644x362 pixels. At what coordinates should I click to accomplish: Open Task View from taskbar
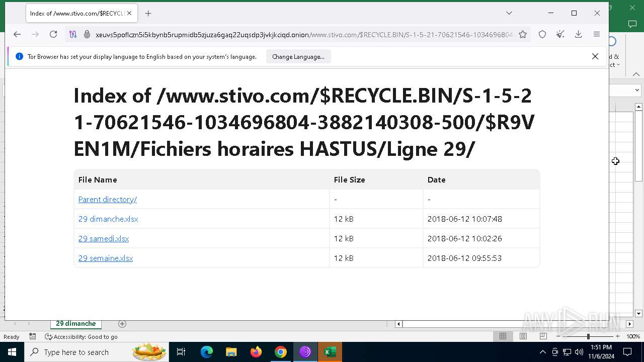pyautogui.click(x=182, y=352)
